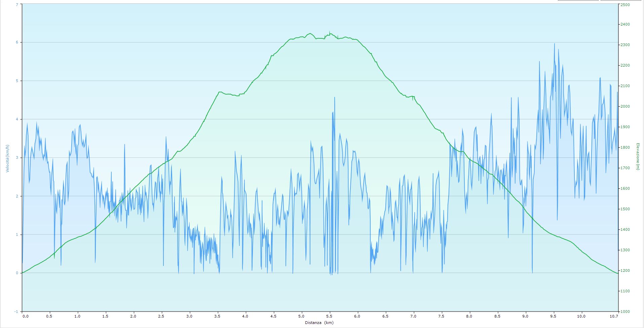Click the 1800 elevation axis label
The height and width of the screenshot is (328, 644).
point(626,147)
